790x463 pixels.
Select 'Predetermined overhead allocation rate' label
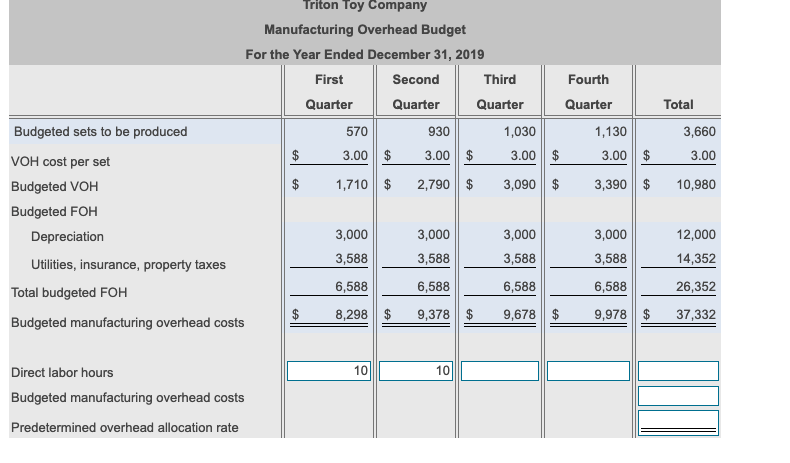tap(124, 428)
